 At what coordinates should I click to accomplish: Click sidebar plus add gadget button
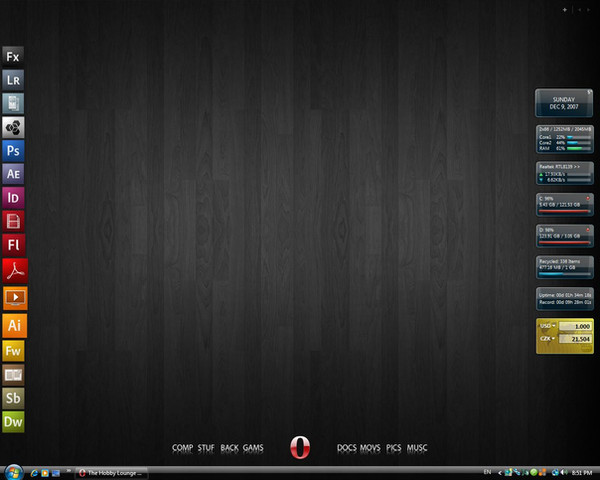click(564, 10)
